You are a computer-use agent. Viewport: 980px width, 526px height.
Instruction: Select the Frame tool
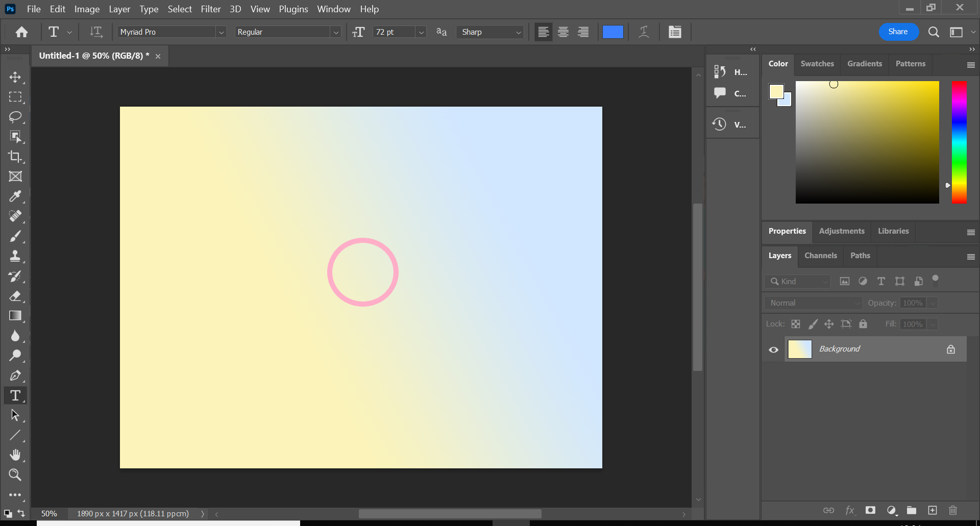point(15,177)
